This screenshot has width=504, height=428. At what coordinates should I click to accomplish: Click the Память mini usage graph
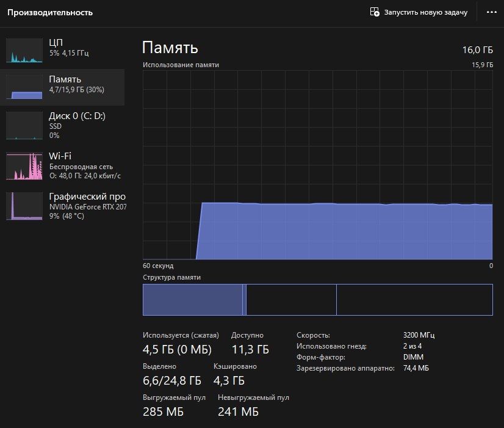[24, 87]
